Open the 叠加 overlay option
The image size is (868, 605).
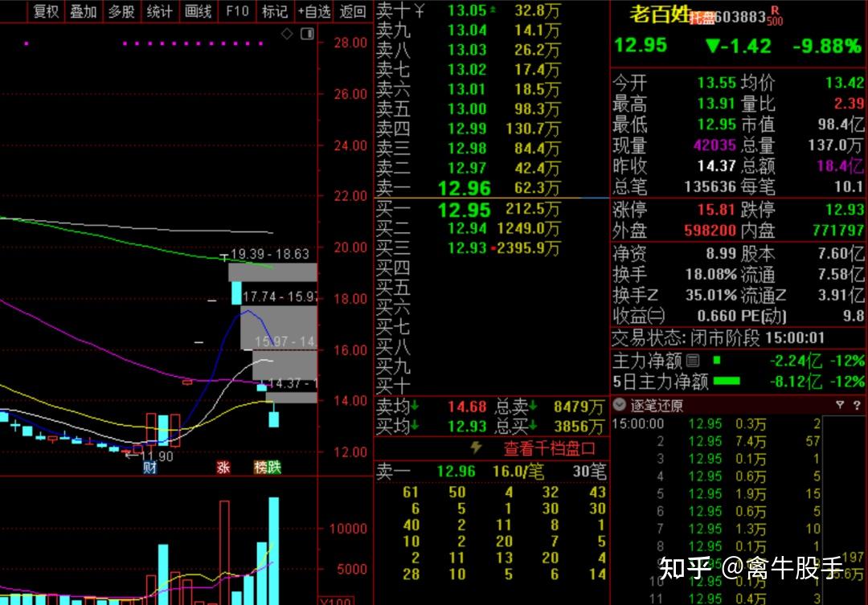pyautogui.click(x=83, y=11)
